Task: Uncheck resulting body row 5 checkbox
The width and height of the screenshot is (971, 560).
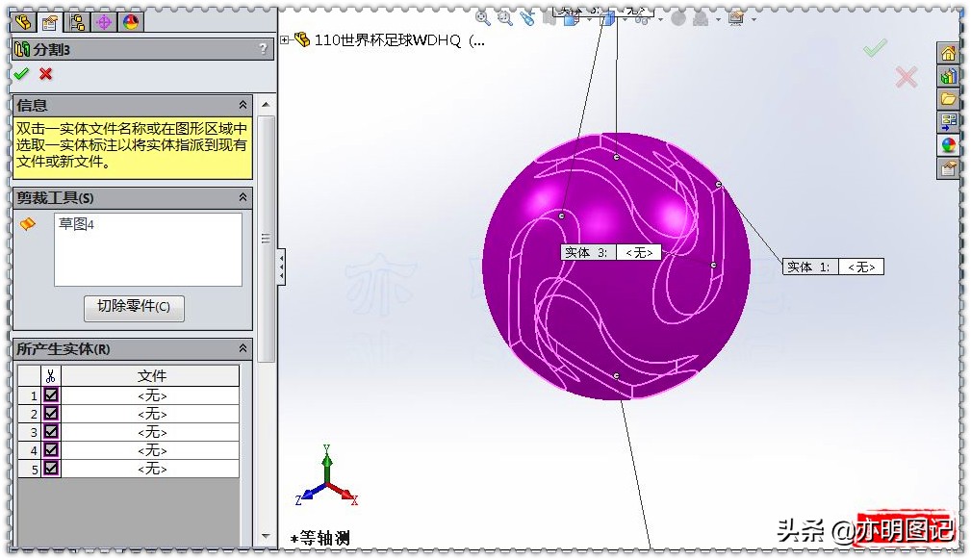Action: (50, 469)
